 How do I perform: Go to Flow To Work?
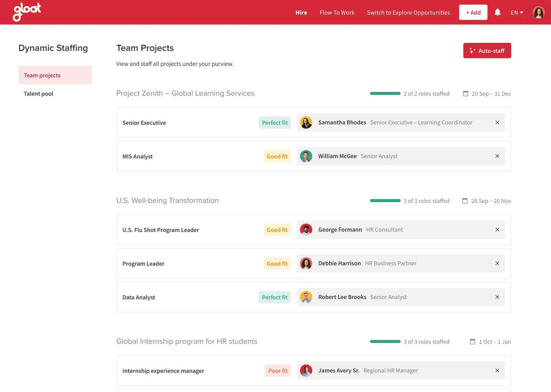tap(337, 12)
